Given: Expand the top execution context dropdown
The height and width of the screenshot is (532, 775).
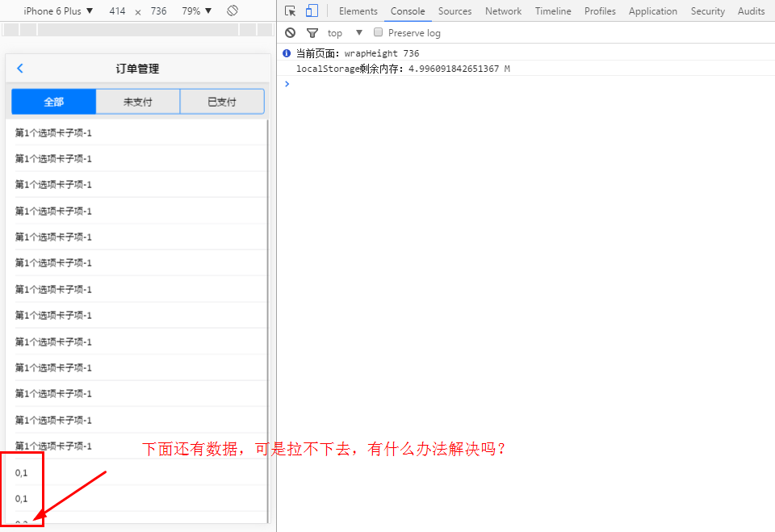Looking at the screenshot, I should tap(345, 33).
